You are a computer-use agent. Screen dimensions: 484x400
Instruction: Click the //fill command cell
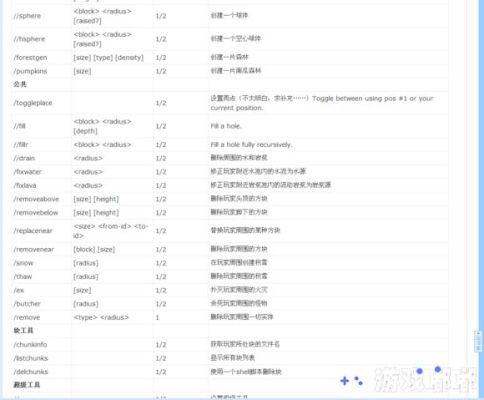coord(20,126)
